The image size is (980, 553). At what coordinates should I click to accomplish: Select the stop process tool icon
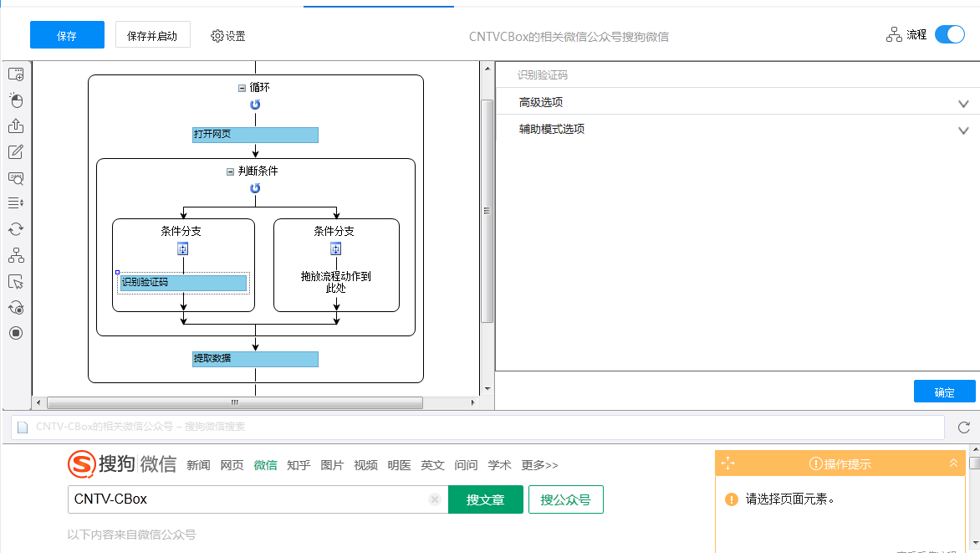[x=16, y=333]
